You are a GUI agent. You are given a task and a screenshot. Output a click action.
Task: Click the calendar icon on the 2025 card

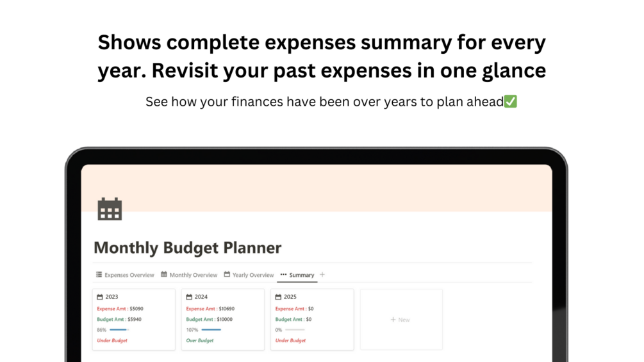278,297
